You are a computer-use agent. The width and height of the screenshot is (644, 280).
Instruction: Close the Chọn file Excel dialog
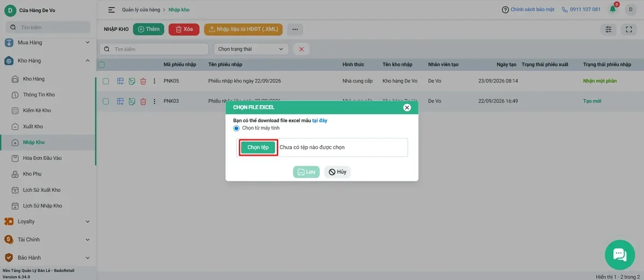407,107
